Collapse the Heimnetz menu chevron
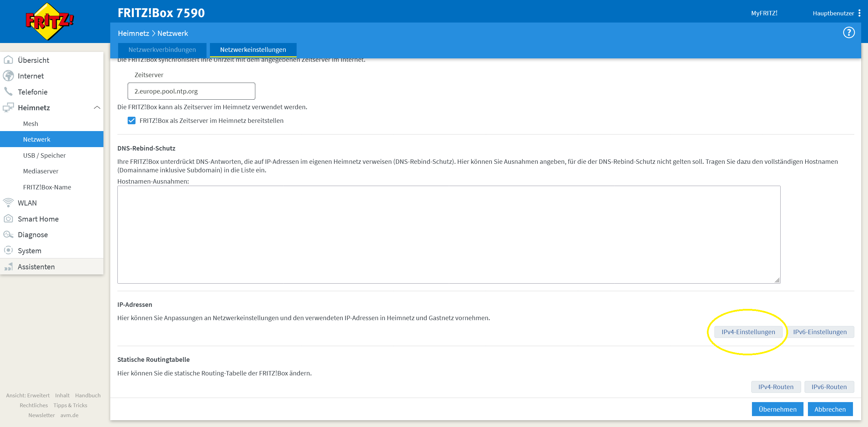This screenshot has height=427, width=868. pyautogui.click(x=97, y=108)
